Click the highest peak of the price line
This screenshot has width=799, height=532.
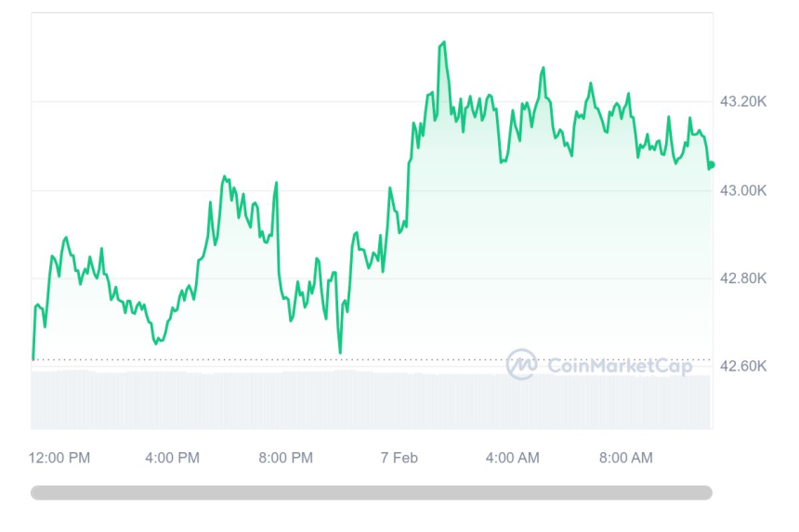tap(443, 42)
